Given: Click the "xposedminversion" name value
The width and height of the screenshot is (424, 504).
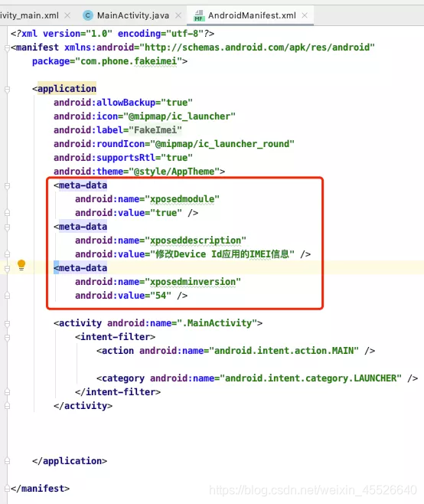Looking at the screenshot, I should click(193, 282).
